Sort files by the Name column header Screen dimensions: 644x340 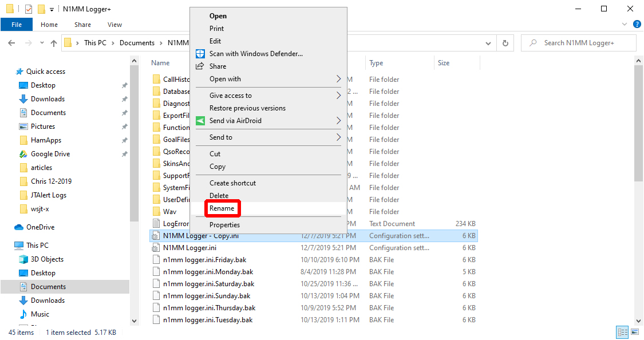[x=160, y=63]
